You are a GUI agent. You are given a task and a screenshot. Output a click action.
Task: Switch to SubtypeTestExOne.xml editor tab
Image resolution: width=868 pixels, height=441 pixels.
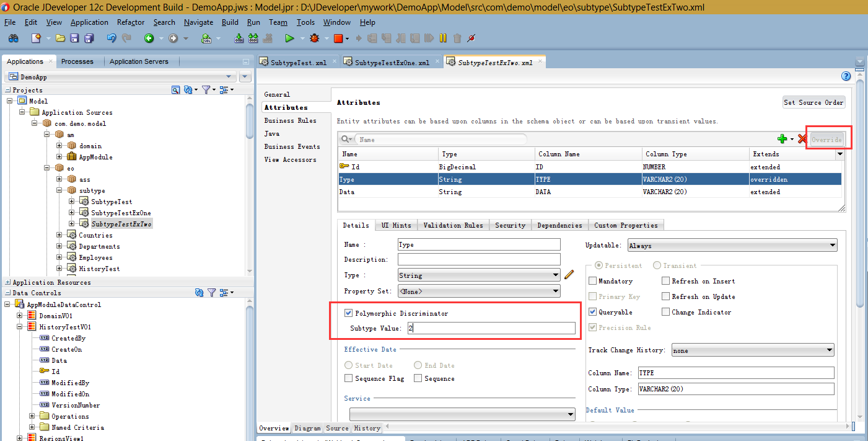pos(392,63)
